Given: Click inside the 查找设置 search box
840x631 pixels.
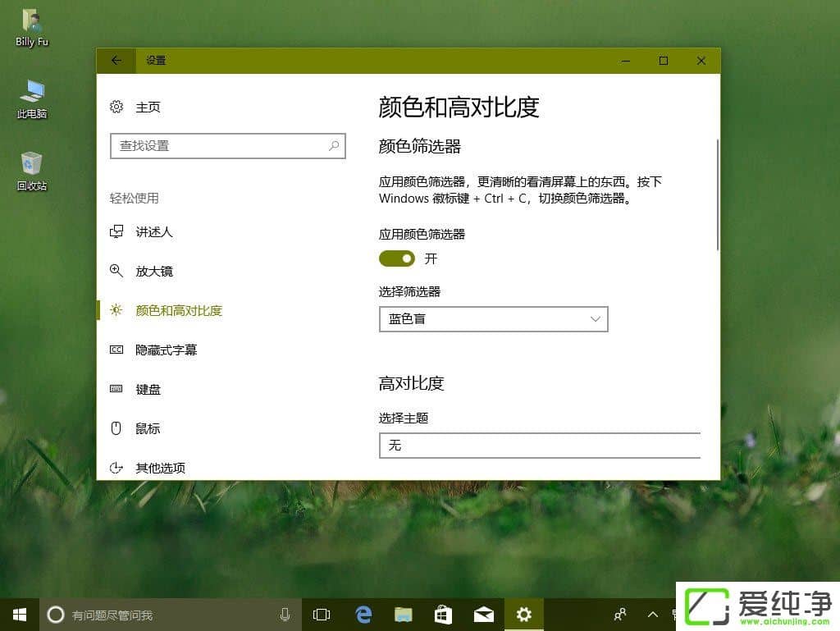Looking at the screenshot, I should pyautogui.click(x=221, y=145).
